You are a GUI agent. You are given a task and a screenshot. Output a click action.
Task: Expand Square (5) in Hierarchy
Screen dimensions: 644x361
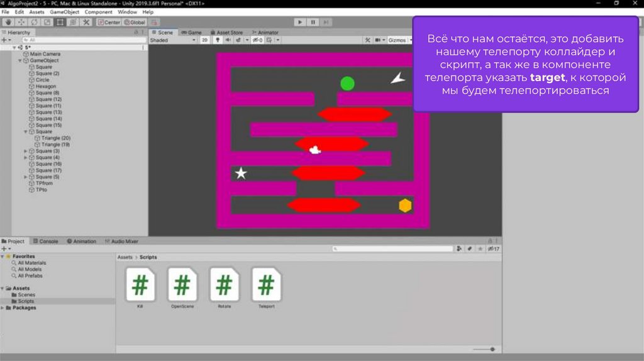pos(25,177)
